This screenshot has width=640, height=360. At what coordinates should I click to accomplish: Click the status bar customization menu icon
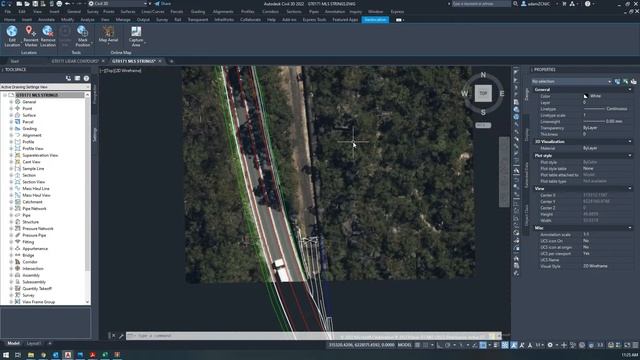point(635,345)
